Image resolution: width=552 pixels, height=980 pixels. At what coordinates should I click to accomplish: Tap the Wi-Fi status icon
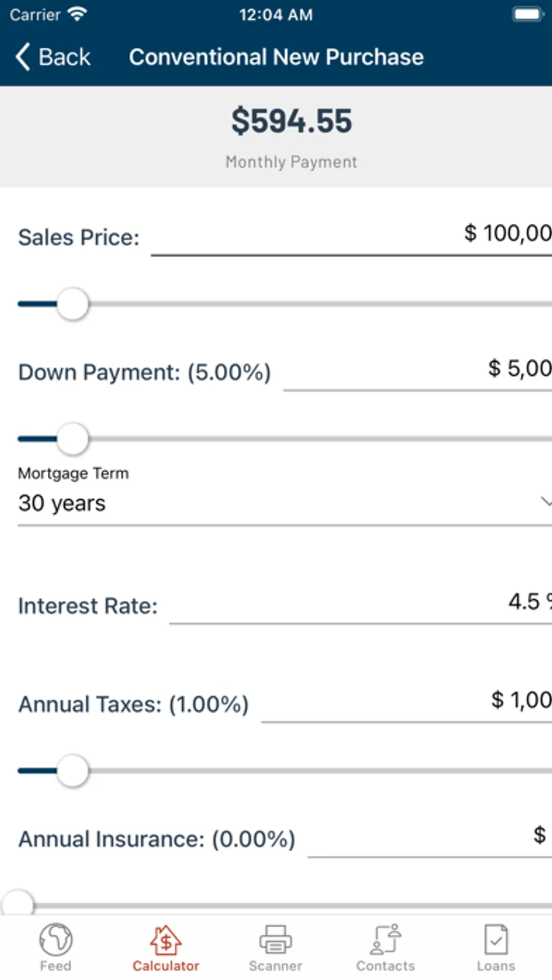[x=77, y=14]
